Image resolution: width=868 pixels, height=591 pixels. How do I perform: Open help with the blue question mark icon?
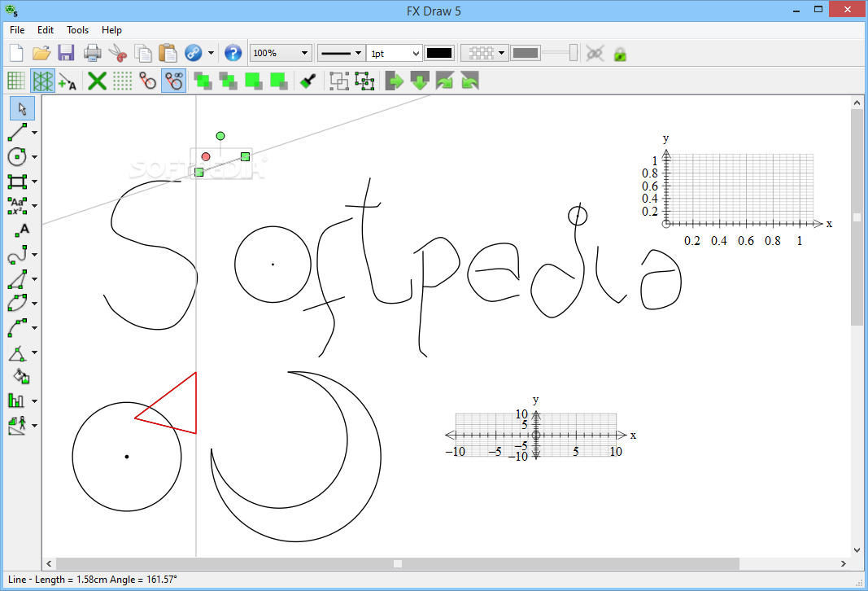(233, 53)
